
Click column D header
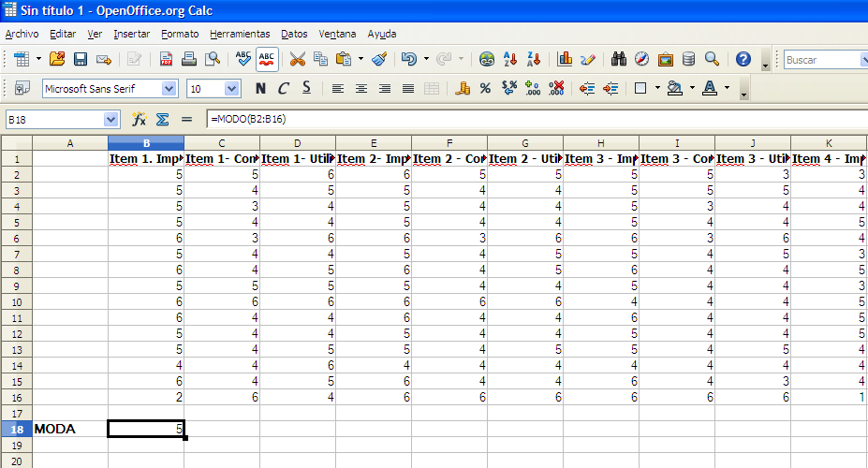point(298,143)
